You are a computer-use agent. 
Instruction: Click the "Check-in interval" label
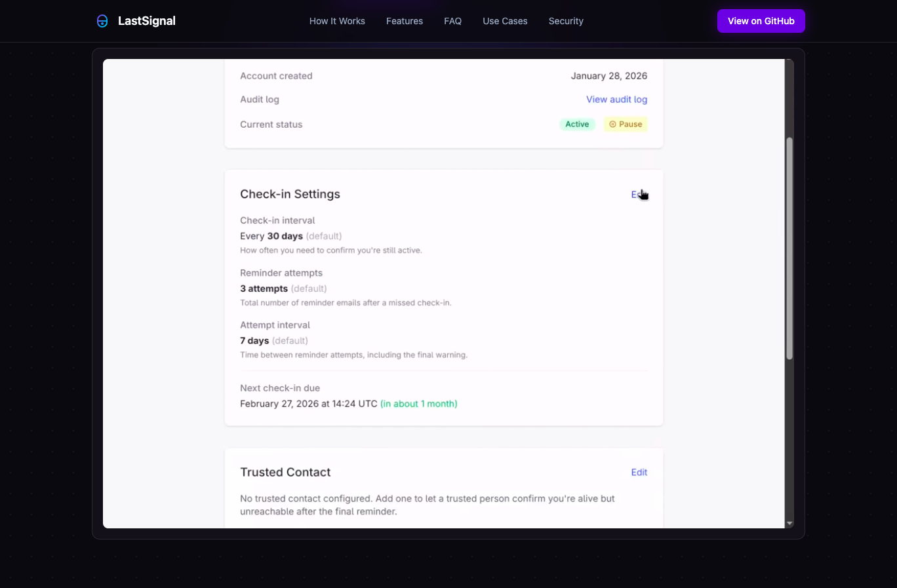277,220
